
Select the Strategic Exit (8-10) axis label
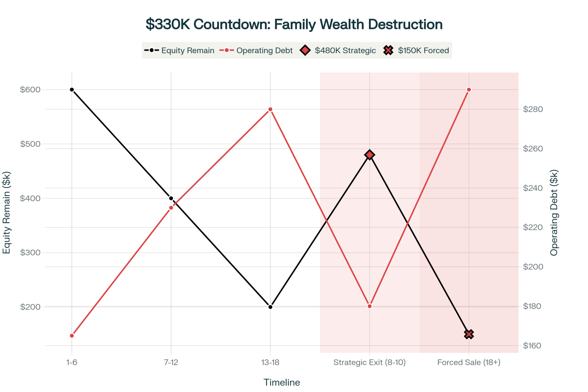tap(370, 362)
